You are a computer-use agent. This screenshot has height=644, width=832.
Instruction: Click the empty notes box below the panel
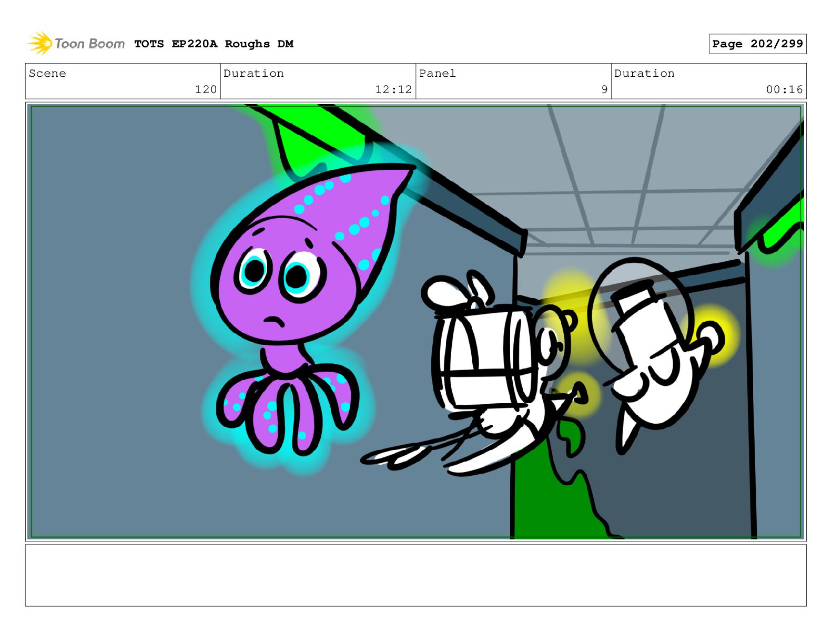click(416, 576)
